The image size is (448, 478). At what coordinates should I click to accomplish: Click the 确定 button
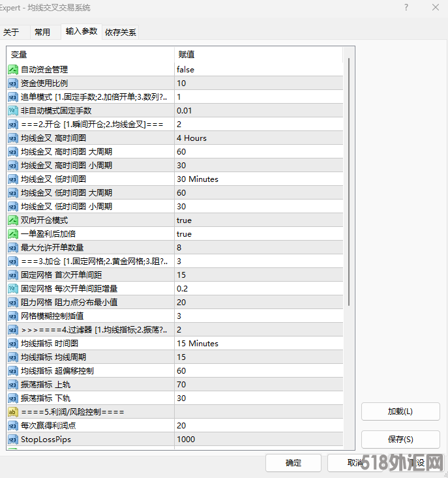point(293,463)
